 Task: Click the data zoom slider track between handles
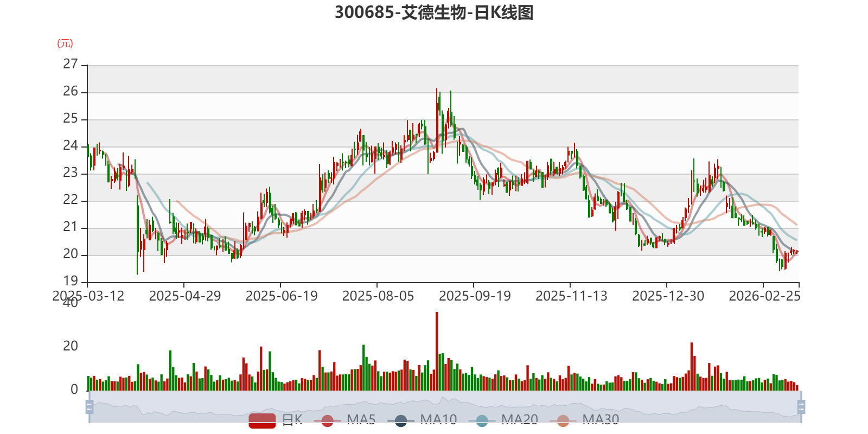point(445,406)
